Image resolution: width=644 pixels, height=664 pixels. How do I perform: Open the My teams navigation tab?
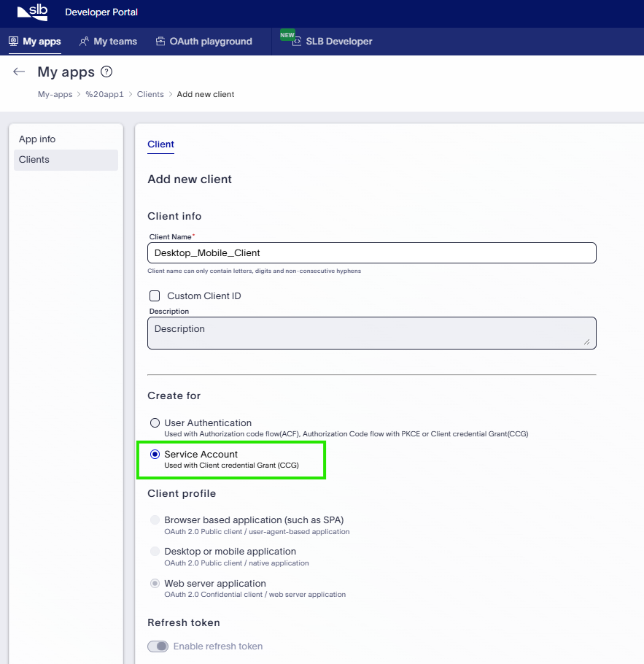pyautogui.click(x=109, y=42)
